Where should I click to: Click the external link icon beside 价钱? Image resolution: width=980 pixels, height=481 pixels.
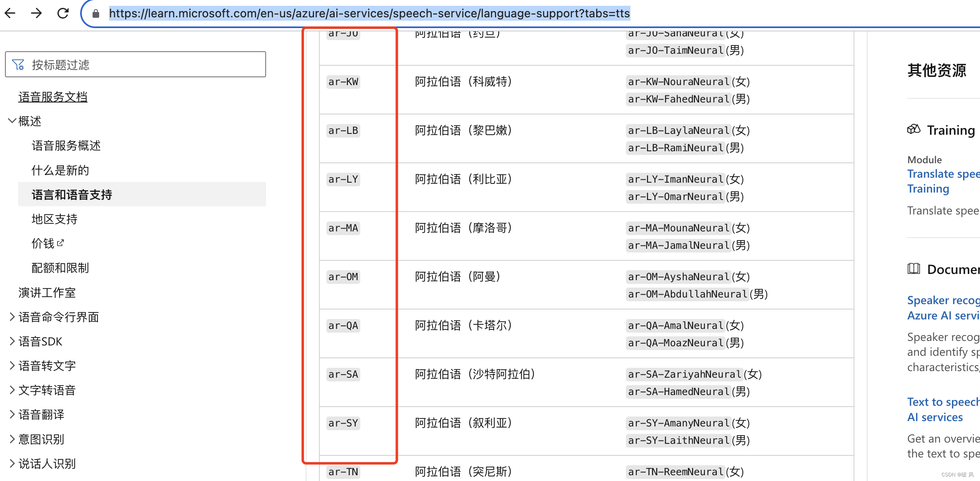point(60,243)
